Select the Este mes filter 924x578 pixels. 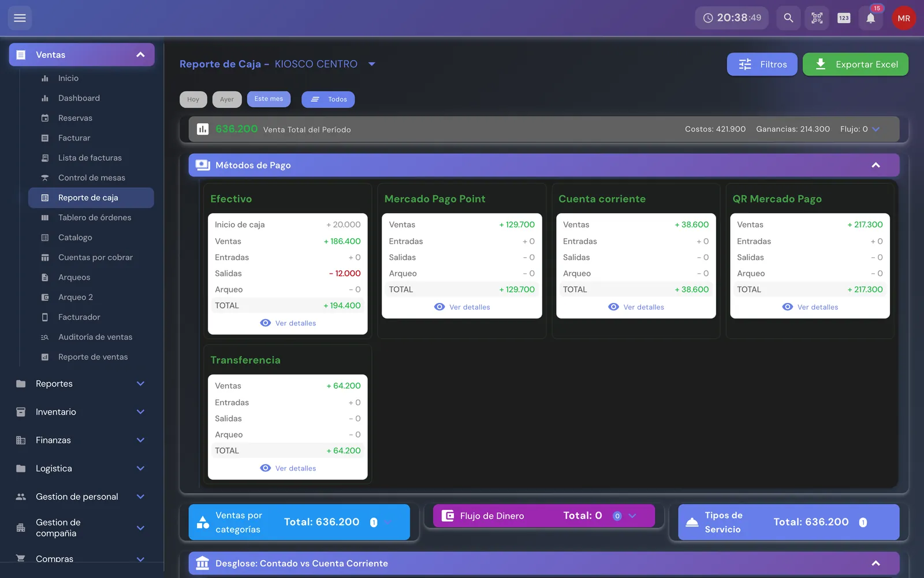tap(269, 99)
